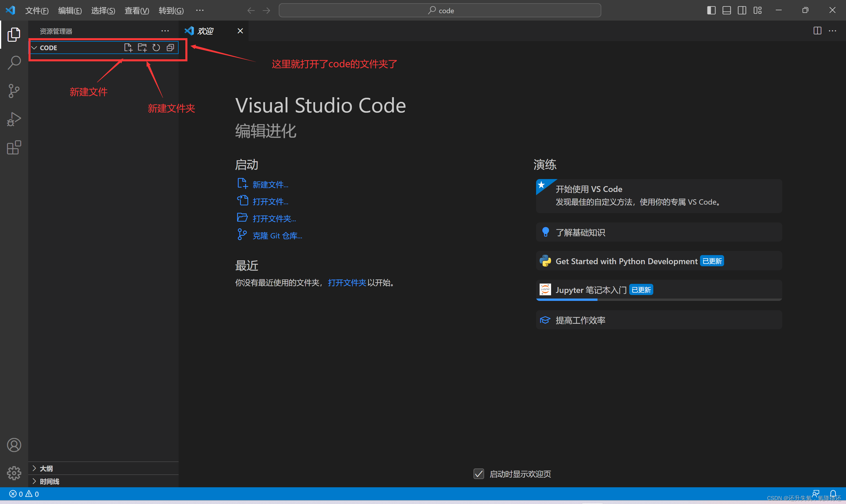Show errors and warnings from status bar
Screen dimensions: 846x504
coord(24,494)
